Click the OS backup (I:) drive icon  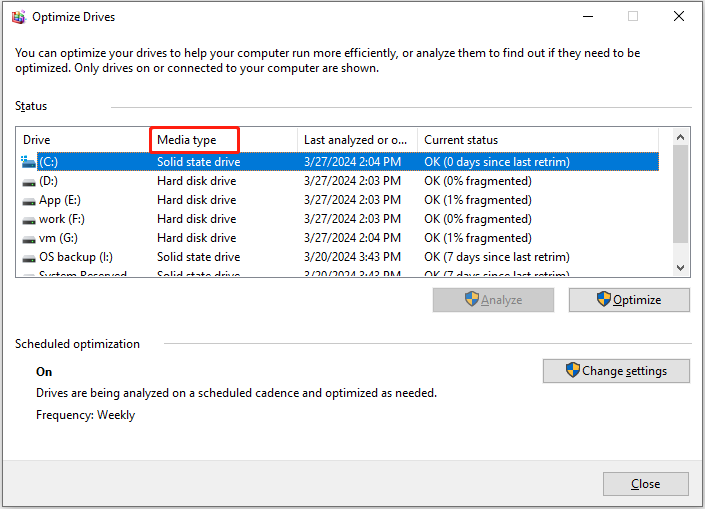point(29,258)
